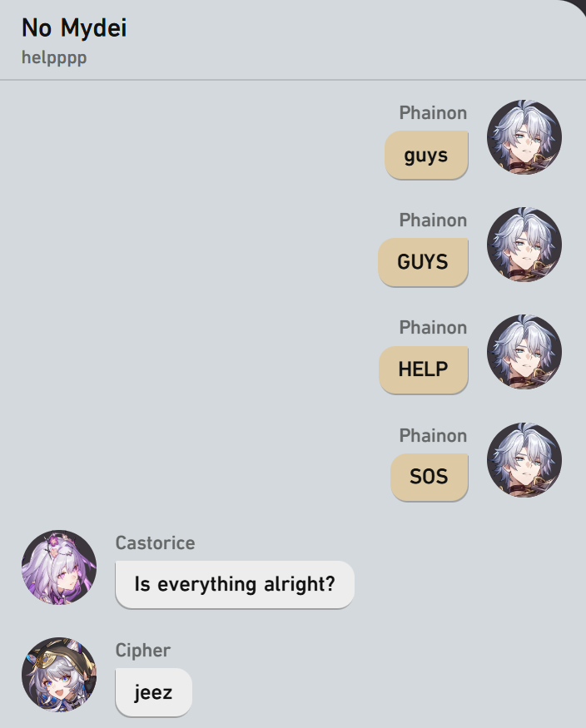Click the chat title "No Mydei"
The width and height of the screenshot is (586, 728).
click(x=74, y=27)
